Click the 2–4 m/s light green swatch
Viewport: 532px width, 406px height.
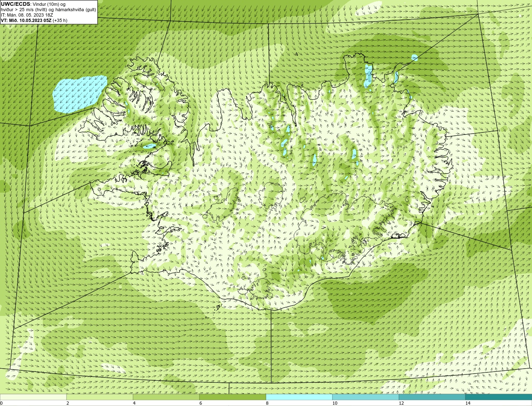tap(100, 397)
